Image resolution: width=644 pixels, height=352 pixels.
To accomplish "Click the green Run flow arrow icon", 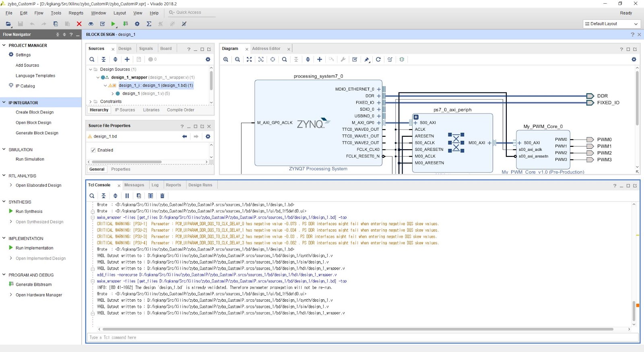I will (x=114, y=24).
